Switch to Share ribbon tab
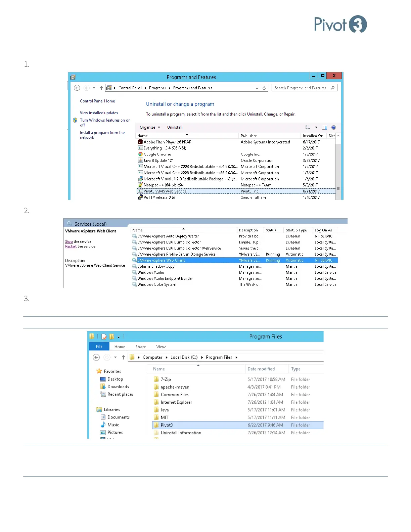Screen dimensions: 411x532 [141, 347]
